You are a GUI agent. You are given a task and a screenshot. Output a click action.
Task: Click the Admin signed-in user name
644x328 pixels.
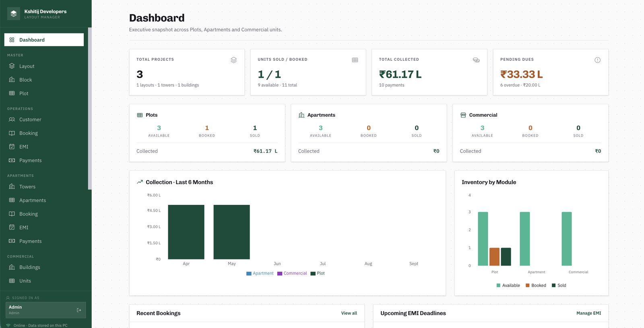click(15, 307)
